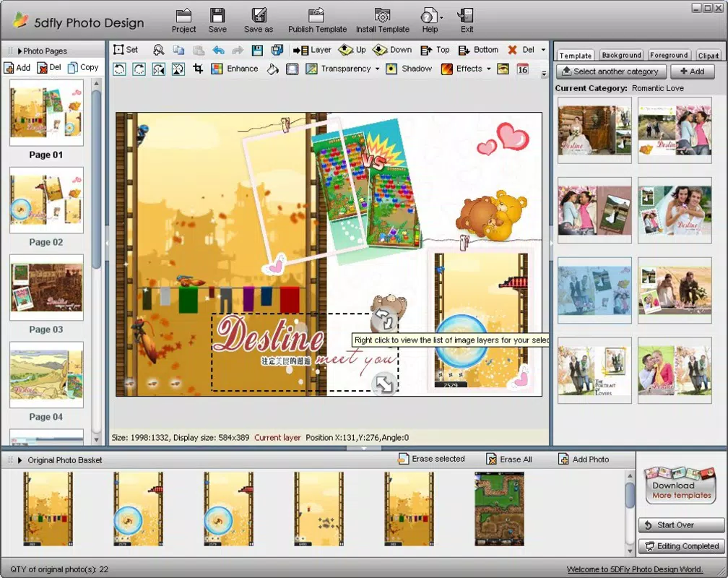Screen dimensions: 728x578
Task: Click the Shadow tool
Action: pos(409,69)
